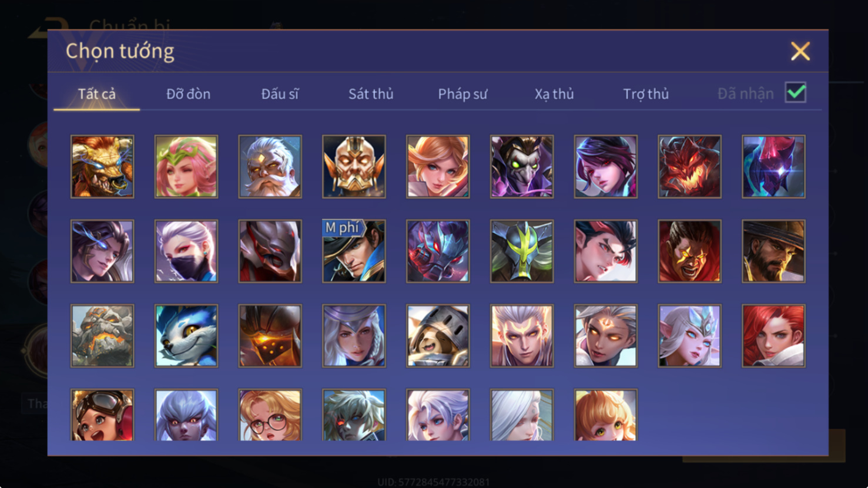Viewport: 868px width, 488px height.
Task: Choose the cowboy hat bearded hero
Action: point(773,251)
